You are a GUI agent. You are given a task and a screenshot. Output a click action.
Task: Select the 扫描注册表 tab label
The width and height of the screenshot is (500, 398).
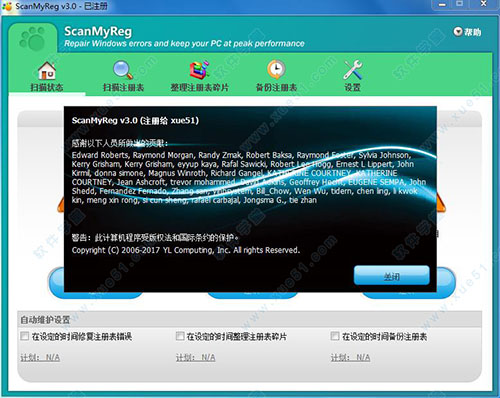tap(123, 87)
